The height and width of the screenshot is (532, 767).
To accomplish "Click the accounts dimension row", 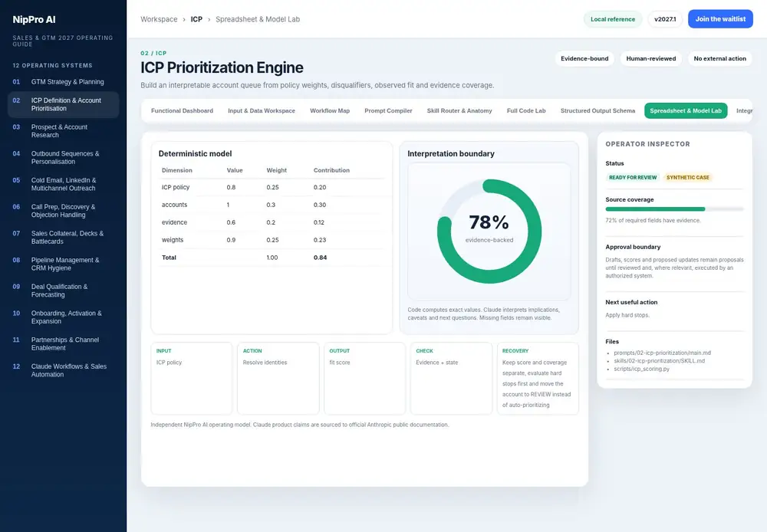I will pos(272,205).
